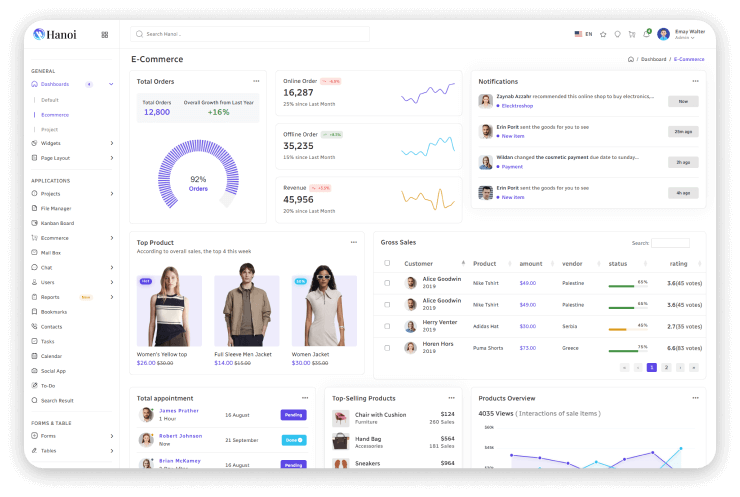Click the Pending button for James Pruther

click(x=293, y=414)
